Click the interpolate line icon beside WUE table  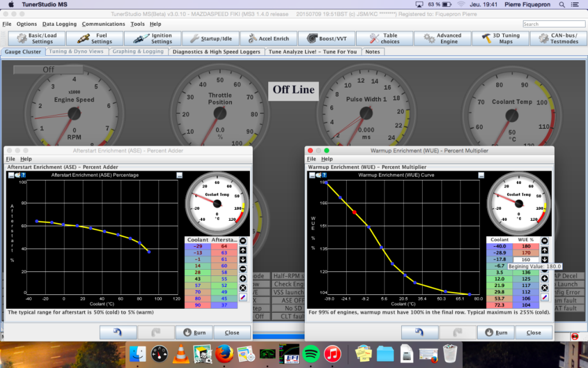544,297
